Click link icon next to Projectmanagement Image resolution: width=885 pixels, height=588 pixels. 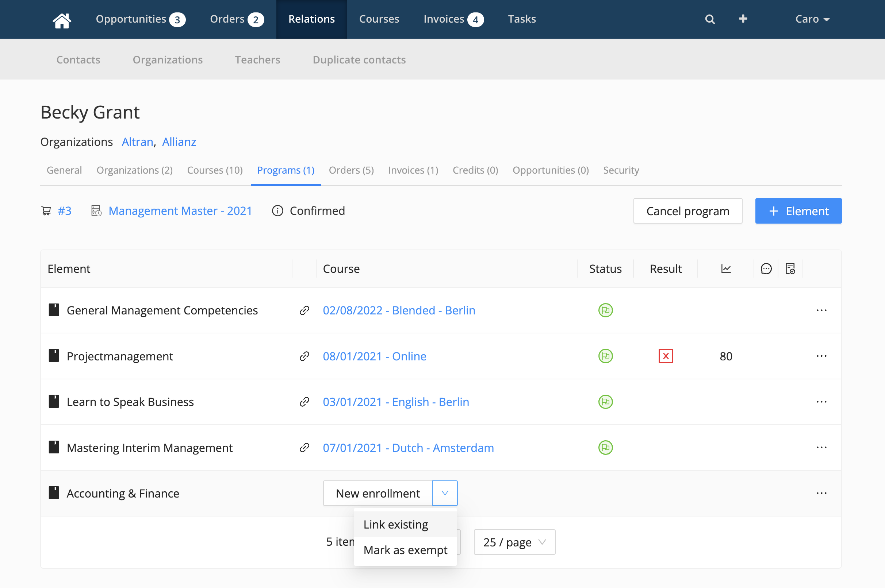click(304, 356)
